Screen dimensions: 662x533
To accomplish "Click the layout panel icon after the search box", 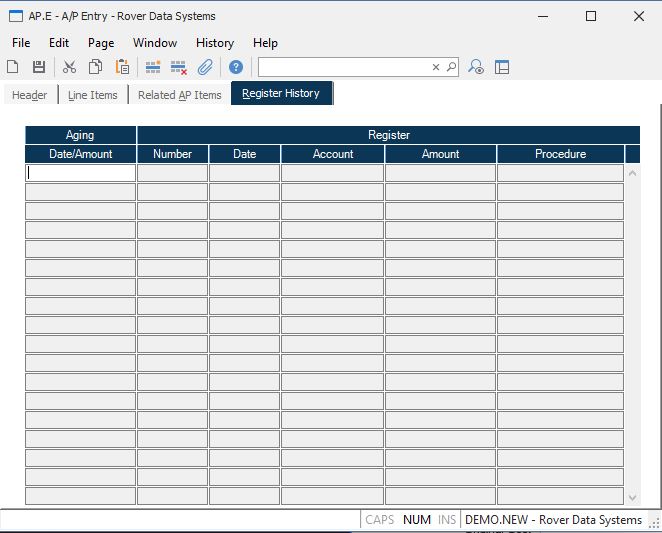I will click(502, 67).
